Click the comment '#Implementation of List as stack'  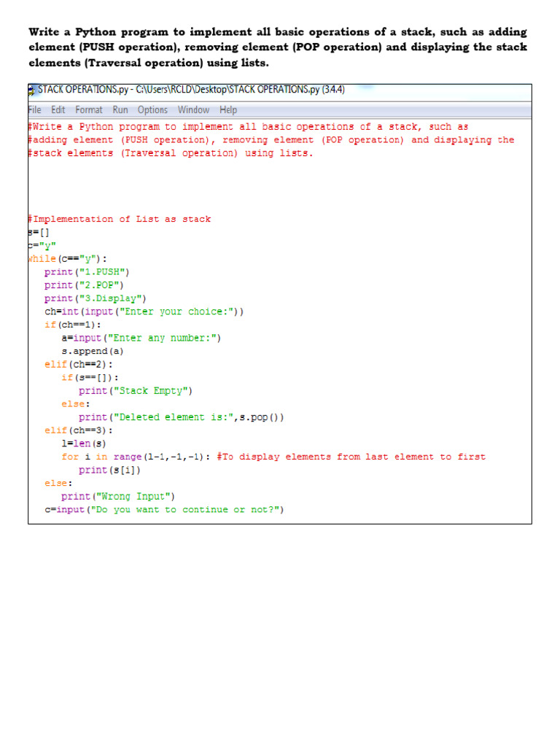click(x=119, y=219)
